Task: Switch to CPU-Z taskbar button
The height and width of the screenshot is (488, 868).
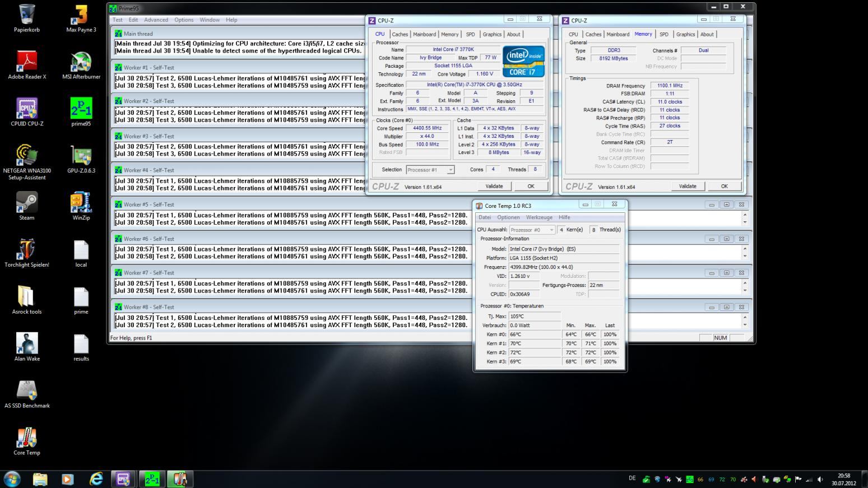Action: point(123,479)
